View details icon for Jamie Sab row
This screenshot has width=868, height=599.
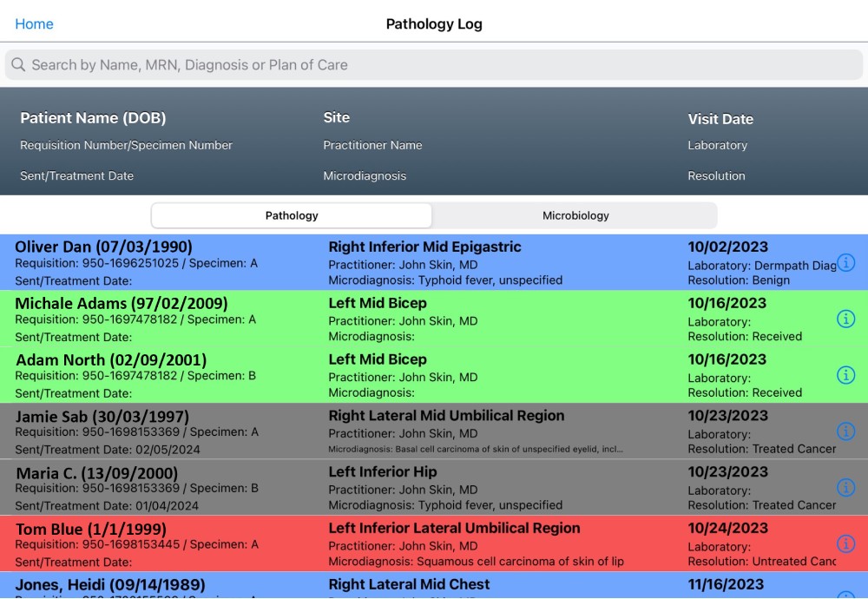pos(845,431)
